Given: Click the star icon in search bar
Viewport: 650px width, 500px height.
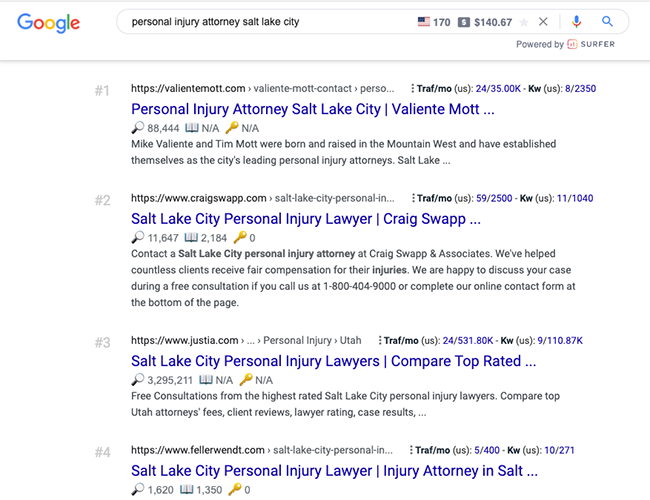Looking at the screenshot, I should point(524,21).
